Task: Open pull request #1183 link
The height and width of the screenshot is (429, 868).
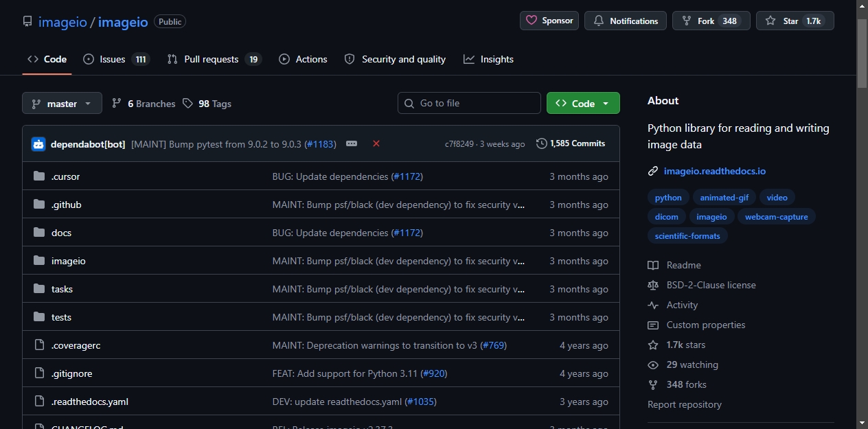Action: tap(320, 144)
